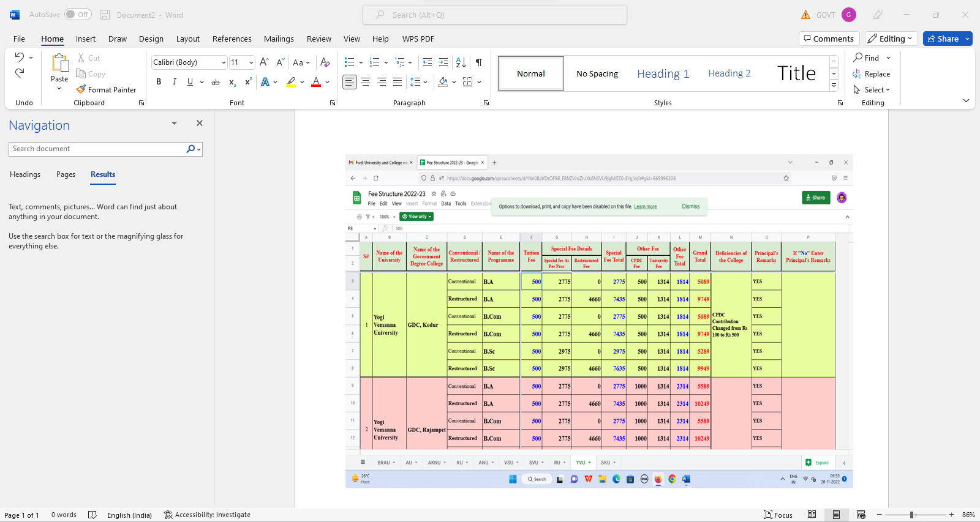Open the References ribbon tab
The width and height of the screenshot is (980, 522).
(x=232, y=39)
